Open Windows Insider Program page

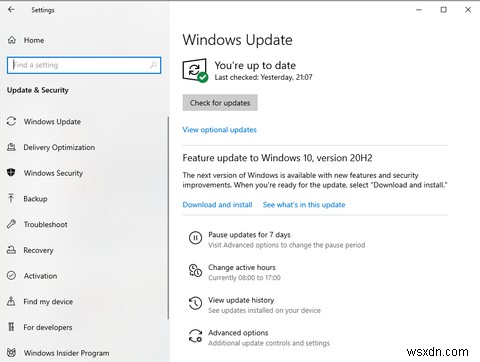(x=66, y=353)
